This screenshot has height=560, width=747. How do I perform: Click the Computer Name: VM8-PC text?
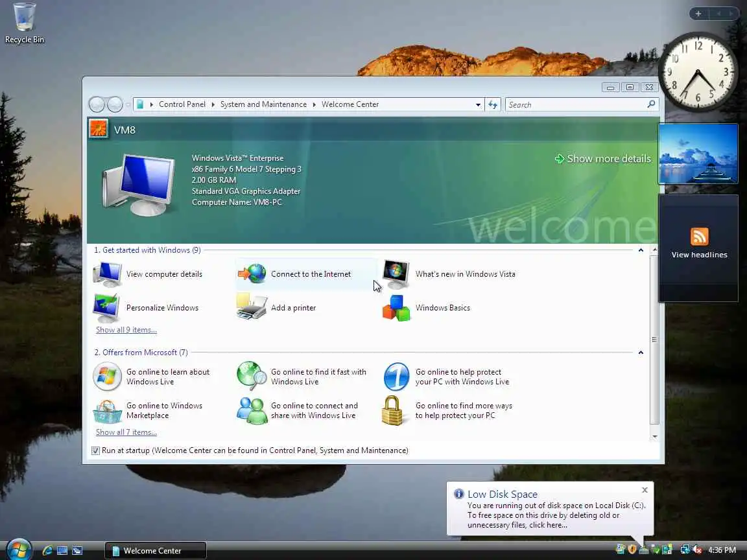(x=237, y=202)
